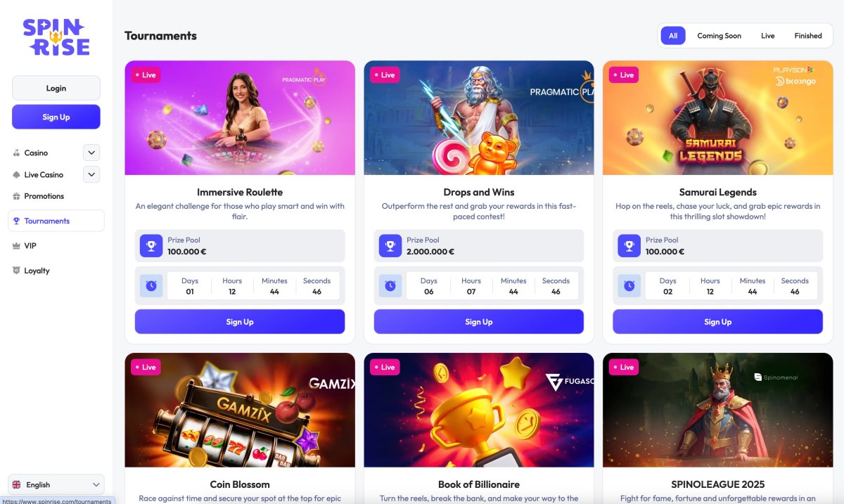Screen dimensions: 844x504
Task: Open the Coin Blossom tournament banner image
Action: 240,410
